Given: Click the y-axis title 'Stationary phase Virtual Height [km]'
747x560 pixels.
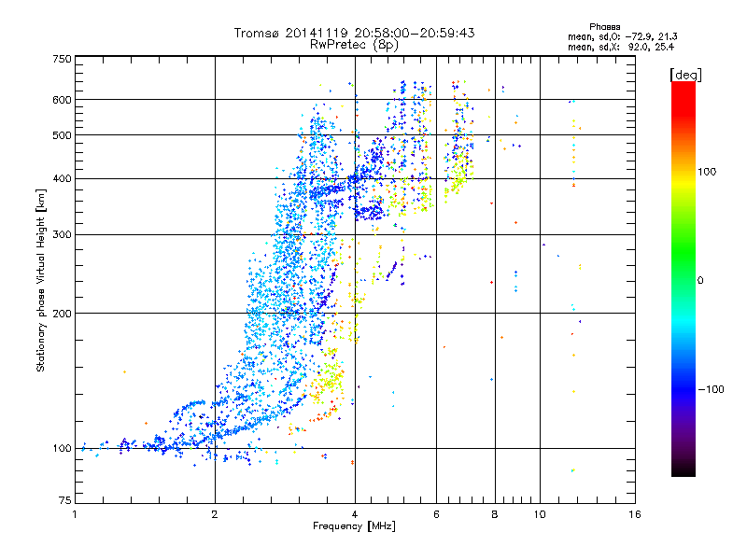Looking at the screenshot, I should pos(40,280).
